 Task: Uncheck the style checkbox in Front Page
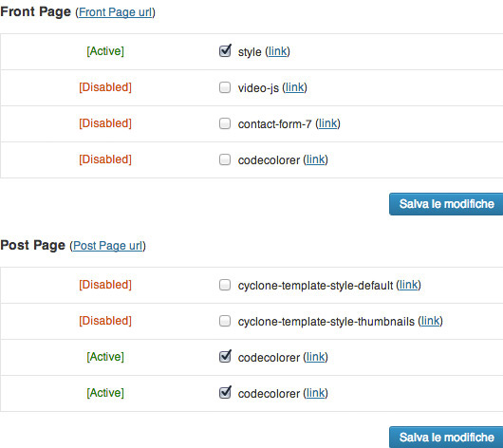tap(225, 51)
